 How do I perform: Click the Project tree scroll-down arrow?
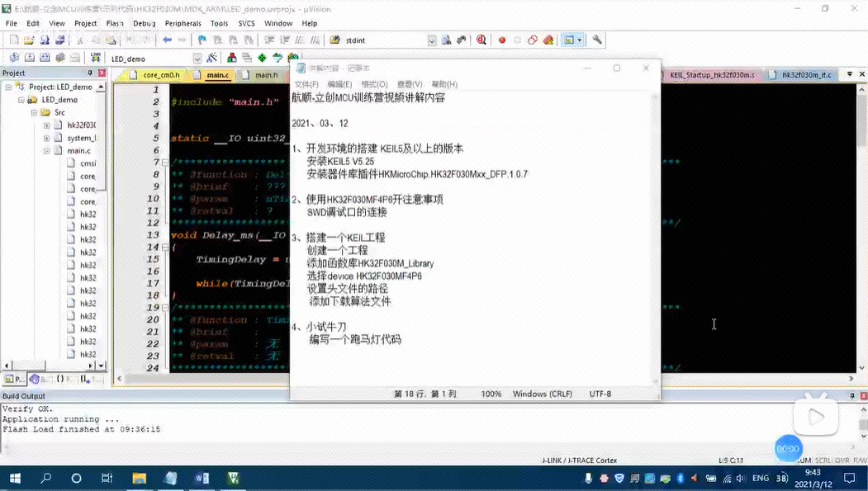[x=102, y=365]
